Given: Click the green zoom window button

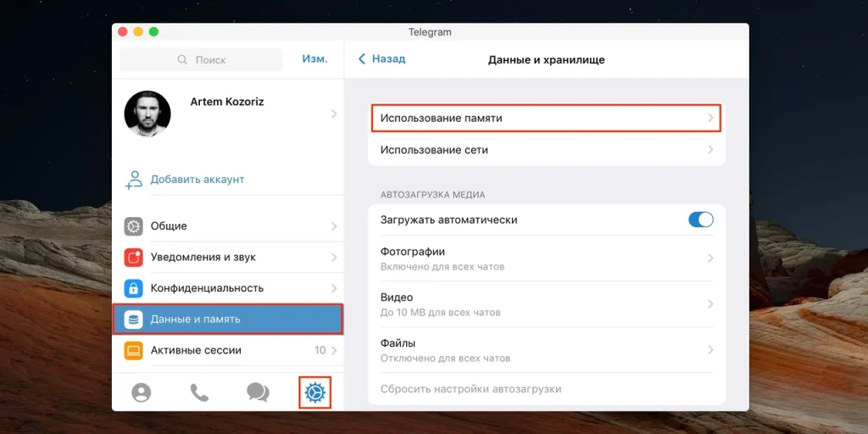Looking at the screenshot, I should (x=154, y=32).
